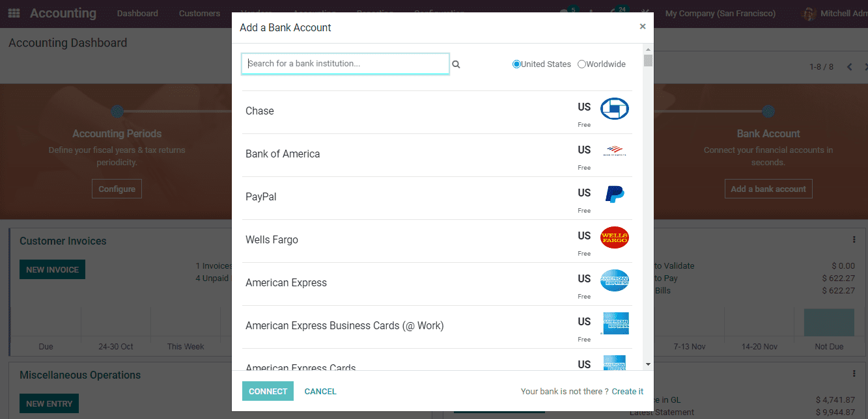
Task: Click the Bank of America logo
Action: click(614, 151)
